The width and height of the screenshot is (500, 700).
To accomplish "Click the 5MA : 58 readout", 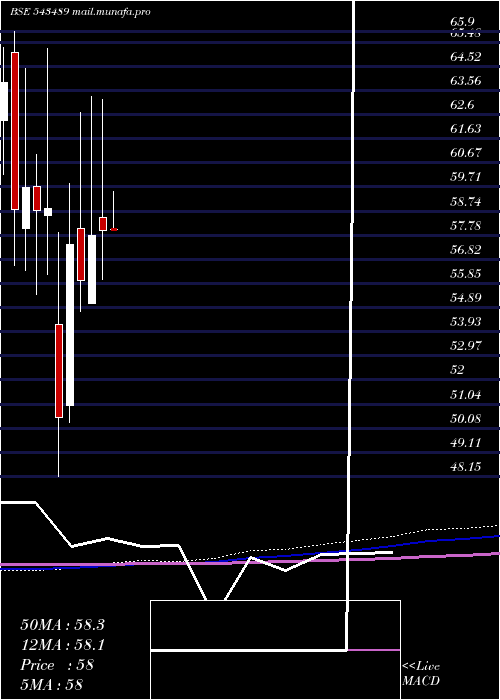I will coord(52,685).
